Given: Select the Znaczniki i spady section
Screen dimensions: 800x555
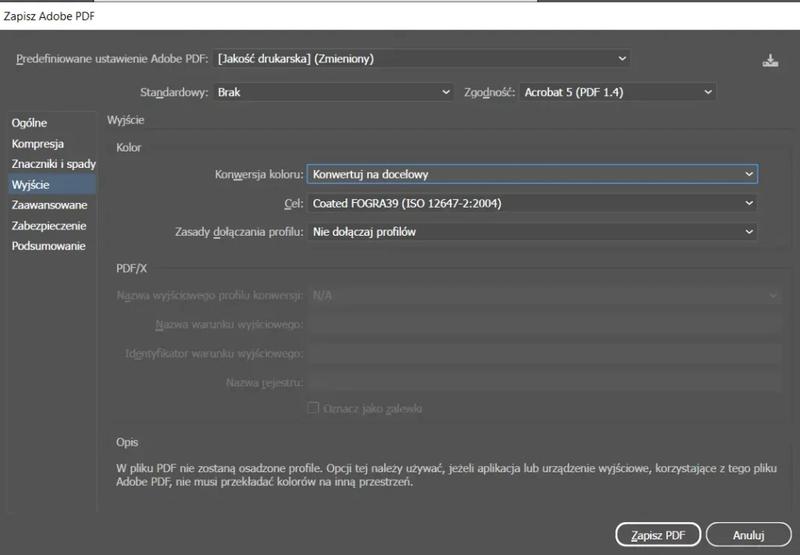Looking at the screenshot, I should [53, 164].
